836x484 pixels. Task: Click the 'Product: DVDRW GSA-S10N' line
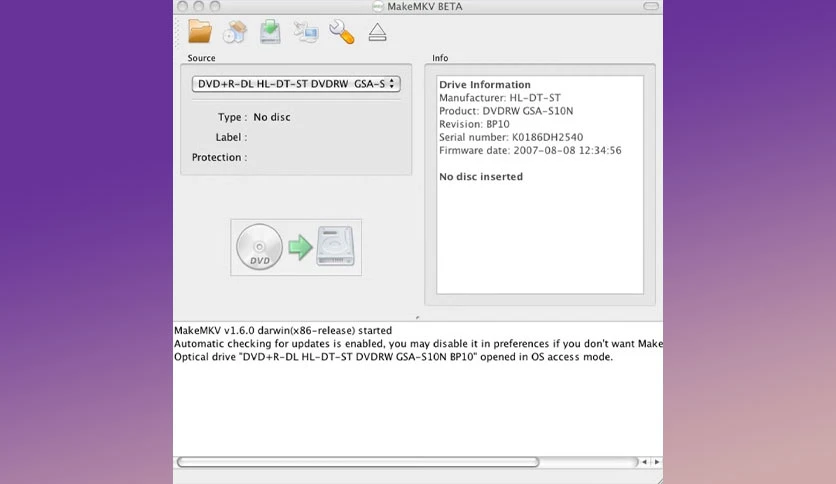click(506, 111)
